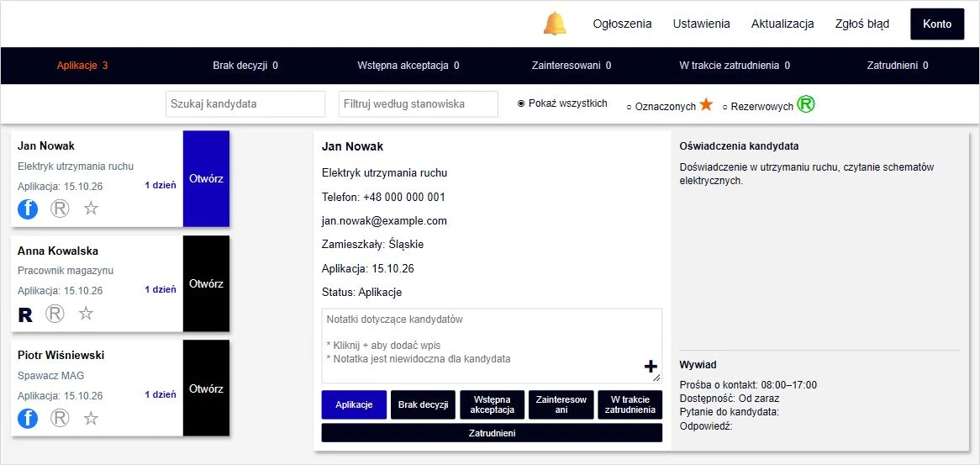The height and width of the screenshot is (465, 980).
Task: Set status W trakcie zatrudnienia button
Action: (x=630, y=404)
